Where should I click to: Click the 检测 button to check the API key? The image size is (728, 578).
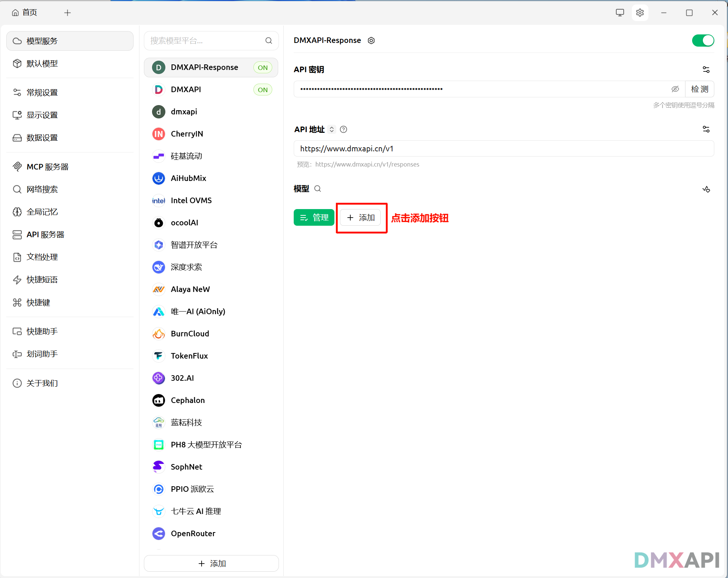(699, 89)
